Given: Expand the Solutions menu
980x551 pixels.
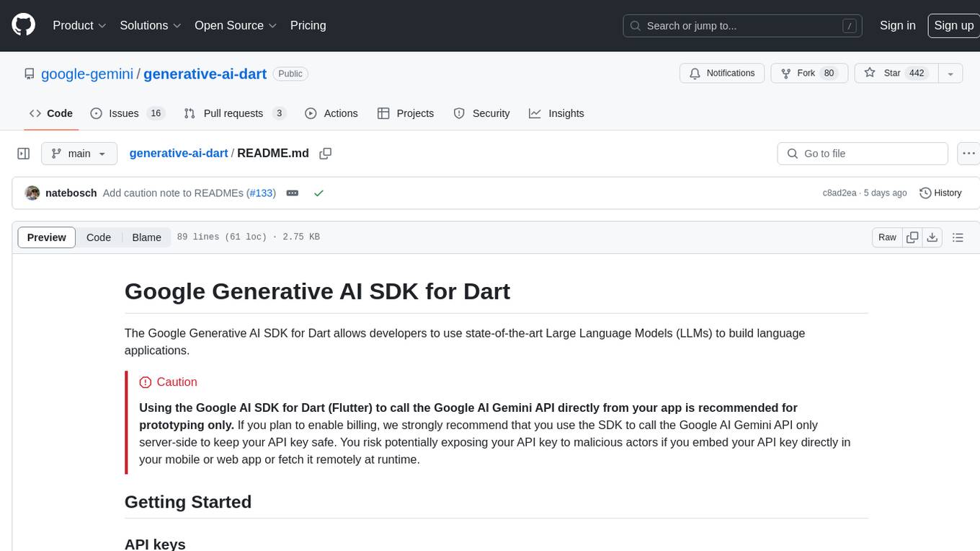Looking at the screenshot, I should [x=151, y=25].
